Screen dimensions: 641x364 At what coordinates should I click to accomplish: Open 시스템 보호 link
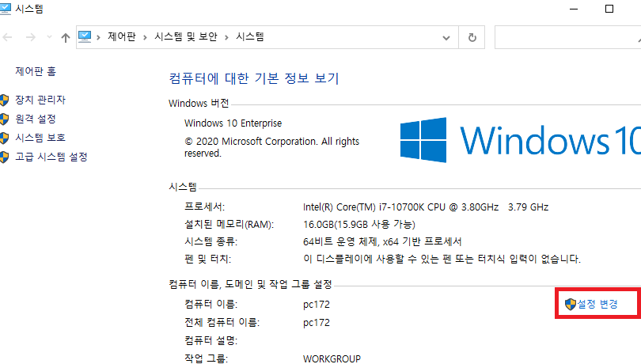40,138
